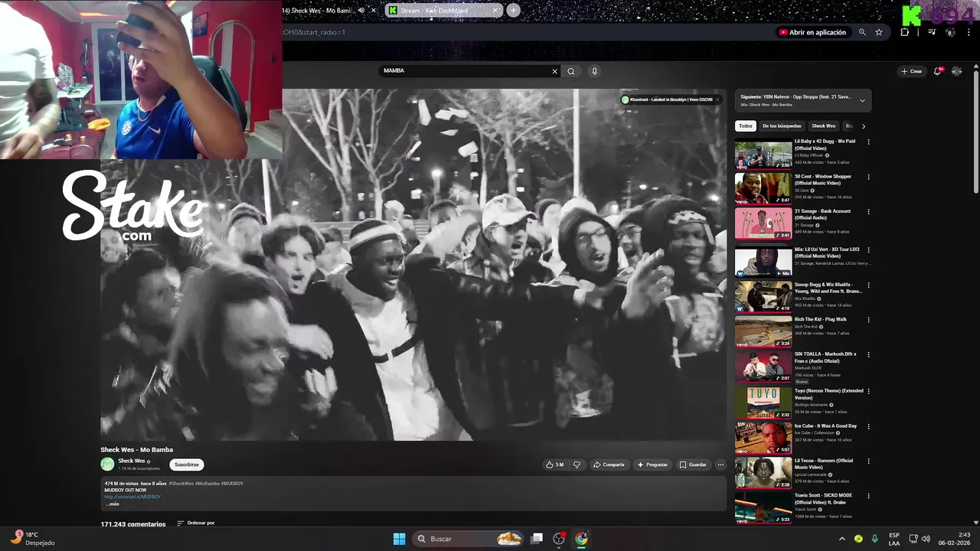Screen dimensions: 980x551
Task: Open options for 21 Savage Bank Account
Action: click(x=868, y=211)
